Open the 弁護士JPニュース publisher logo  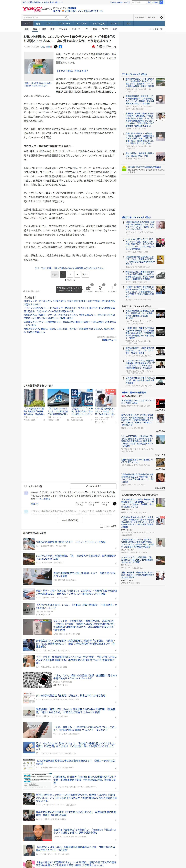(104, 47)
